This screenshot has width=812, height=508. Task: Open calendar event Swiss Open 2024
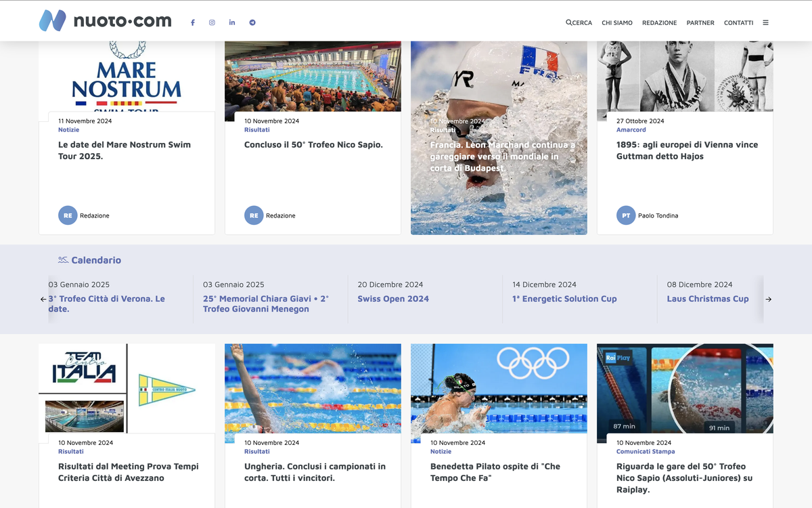(393, 299)
